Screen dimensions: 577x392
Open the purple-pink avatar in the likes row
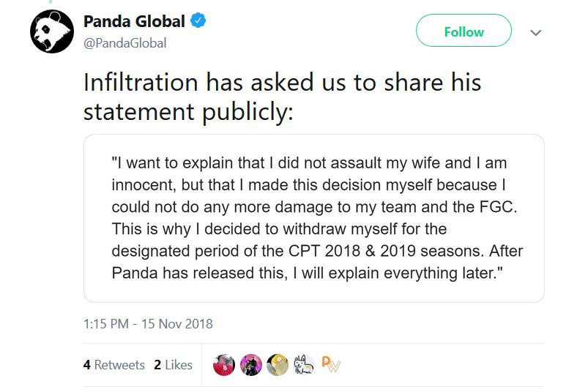(x=250, y=365)
